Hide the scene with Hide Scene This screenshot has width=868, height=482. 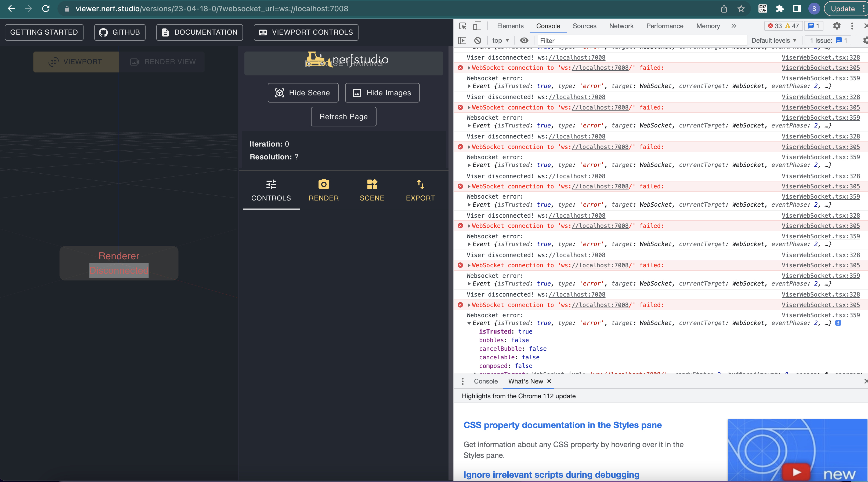pyautogui.click(x=303, y=93)
